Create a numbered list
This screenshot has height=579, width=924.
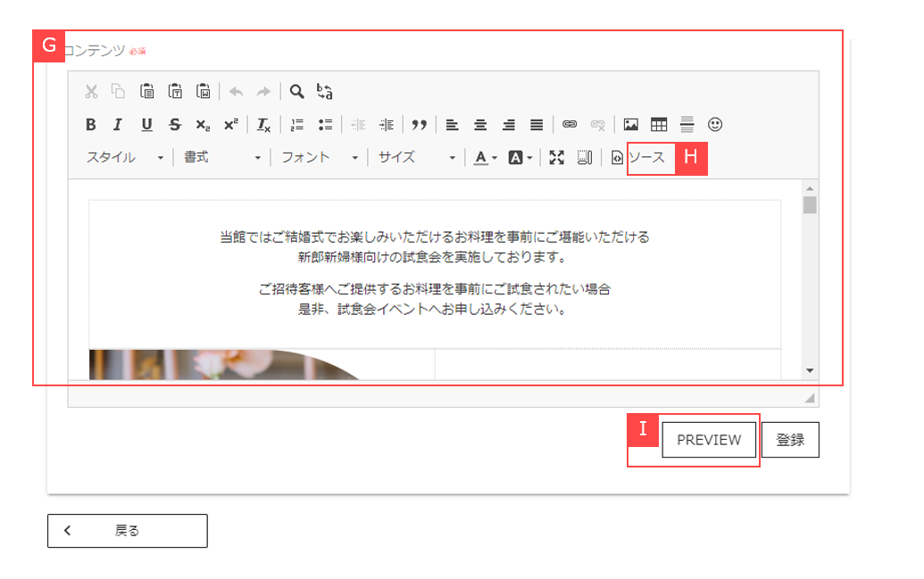[298, 124]
